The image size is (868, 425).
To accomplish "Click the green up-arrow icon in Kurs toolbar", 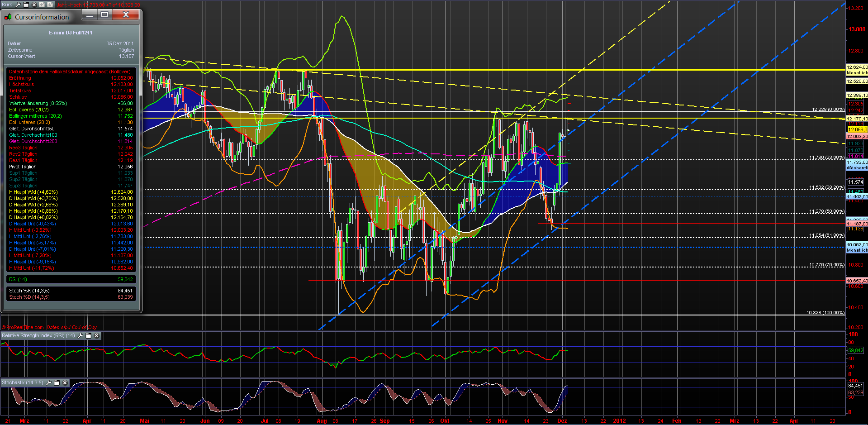I will (41, 5).
